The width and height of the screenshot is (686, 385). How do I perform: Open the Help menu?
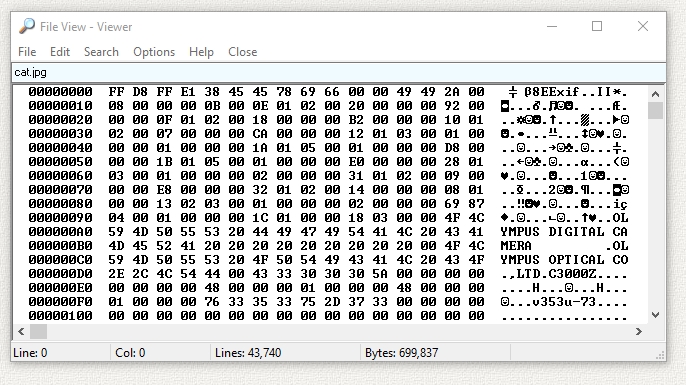[201, 52]
